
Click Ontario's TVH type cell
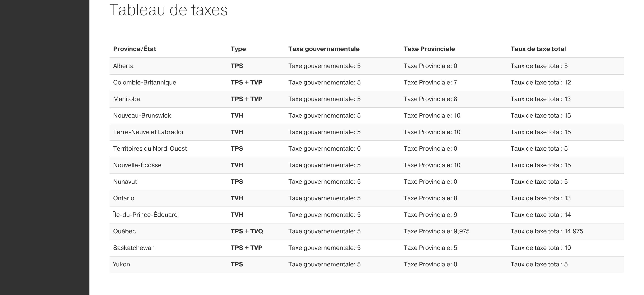(x=237, y=198)
